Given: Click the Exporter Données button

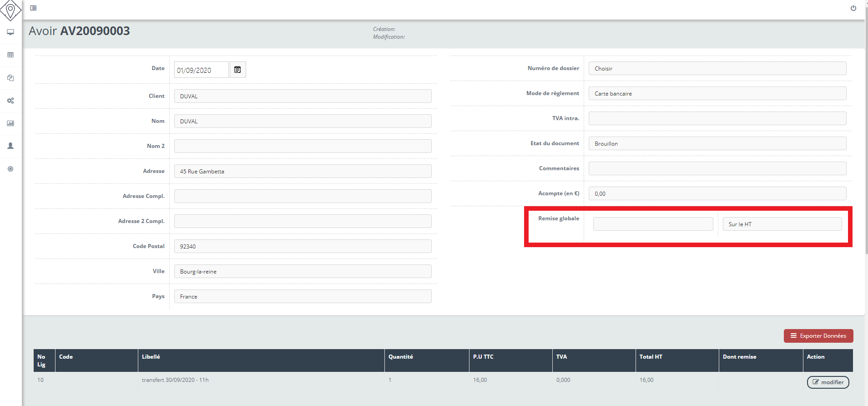Looking at the screenshot, I should click(818, 336).
